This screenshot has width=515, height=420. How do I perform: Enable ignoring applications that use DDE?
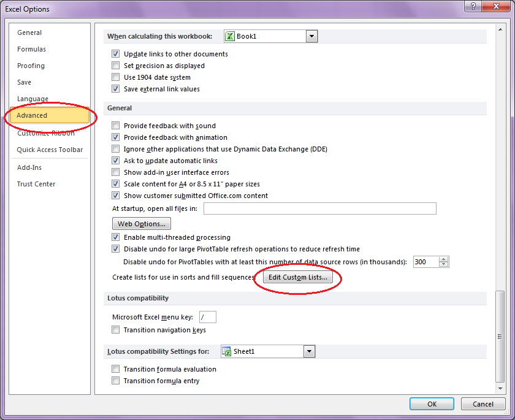[115, 149]
